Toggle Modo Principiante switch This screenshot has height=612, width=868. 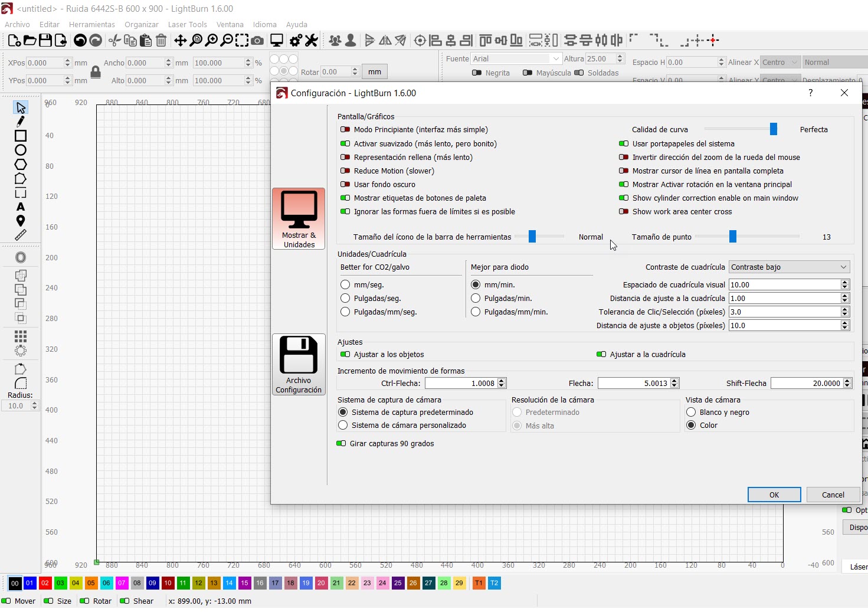click(x=345, y=130)
